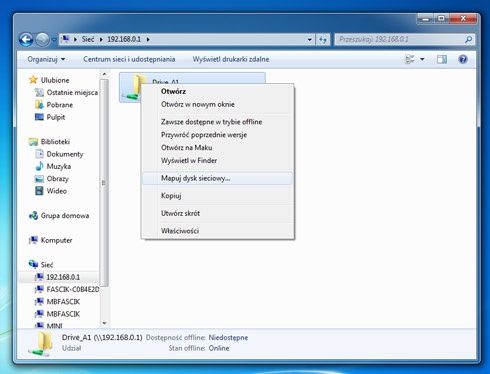This screenshot has height=374, width=490.
Task: Select Otwórz in the context menu
Action: pos(217,91)
